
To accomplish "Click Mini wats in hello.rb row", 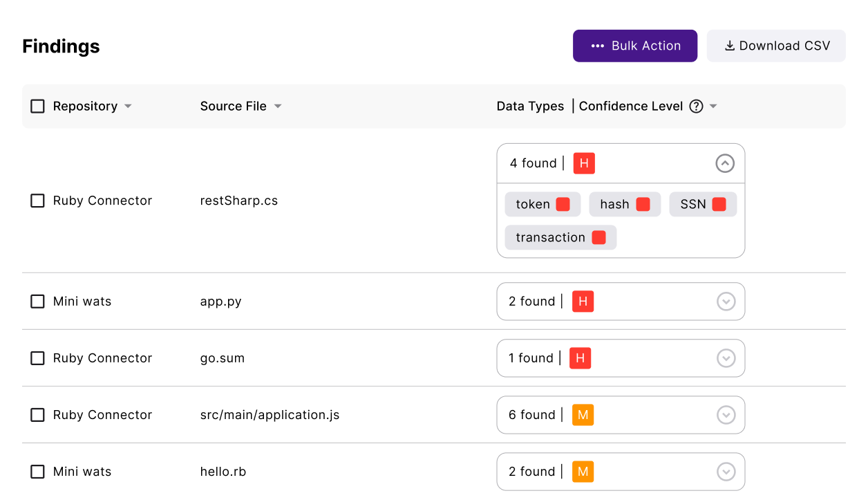I will point(82,472).
